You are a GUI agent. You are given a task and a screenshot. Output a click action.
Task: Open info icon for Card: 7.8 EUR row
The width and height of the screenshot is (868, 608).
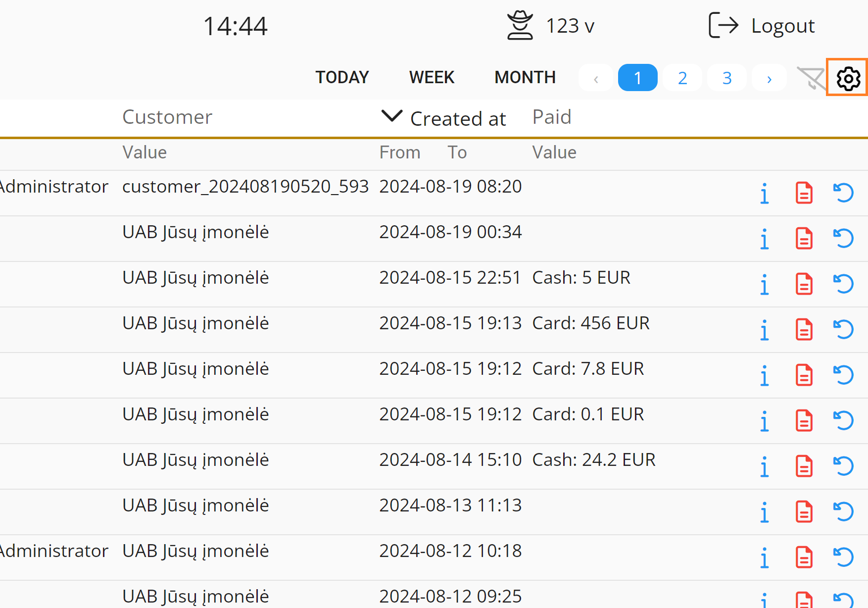tap(765, 375)
